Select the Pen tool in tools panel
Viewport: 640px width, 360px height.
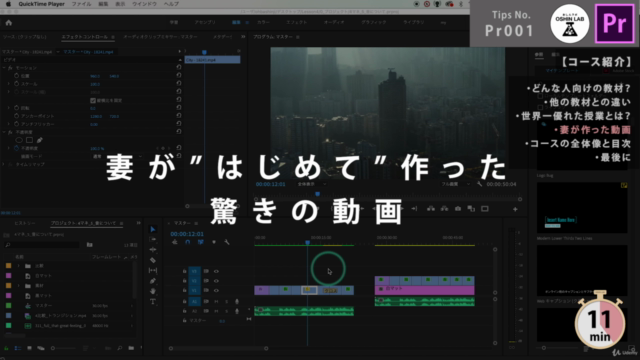153,281
